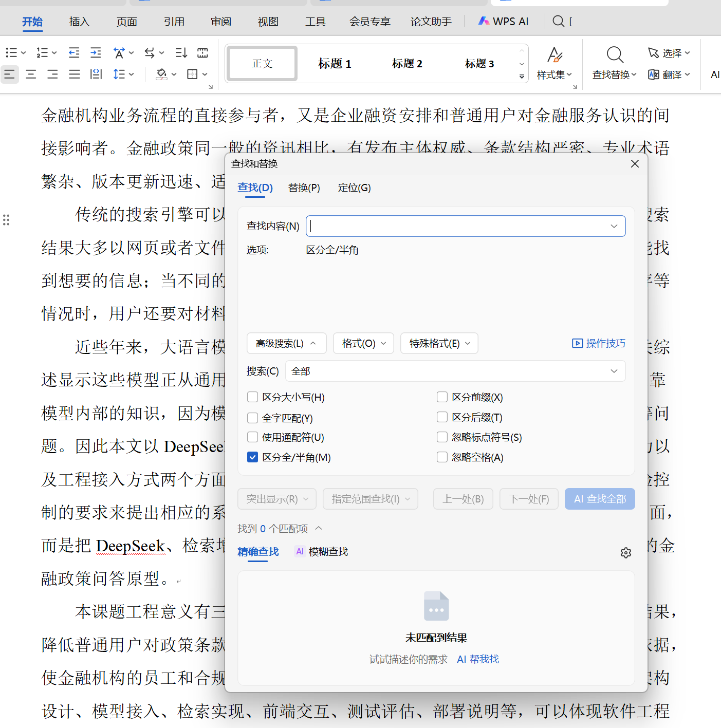Enable the match case checkbox

pyautogui.click(x=252, y=397)
